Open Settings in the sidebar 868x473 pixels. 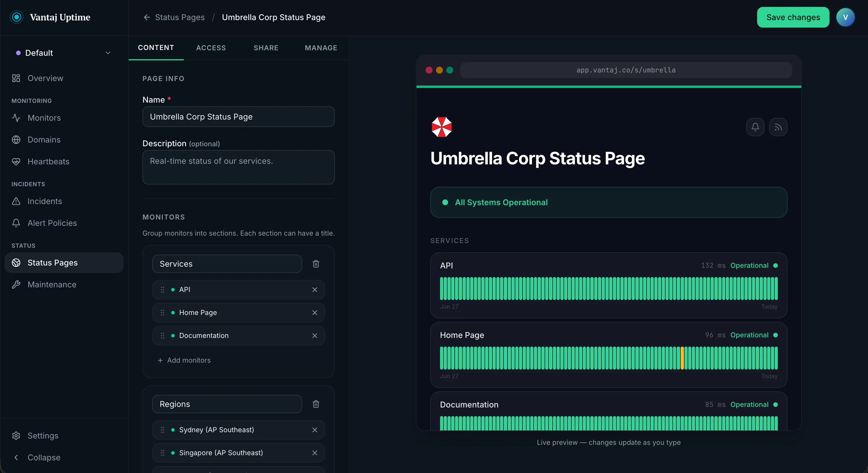pos(64,436)
